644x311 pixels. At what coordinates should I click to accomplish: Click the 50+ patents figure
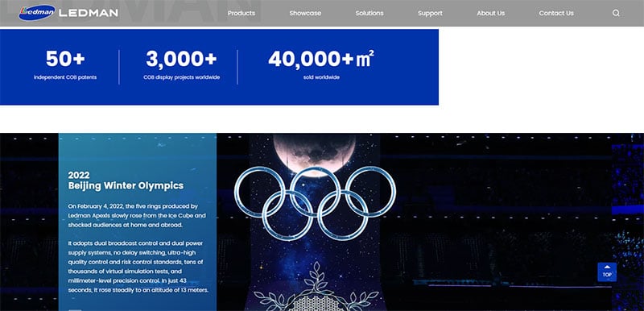pyautogui.click(x=65, y=59)
